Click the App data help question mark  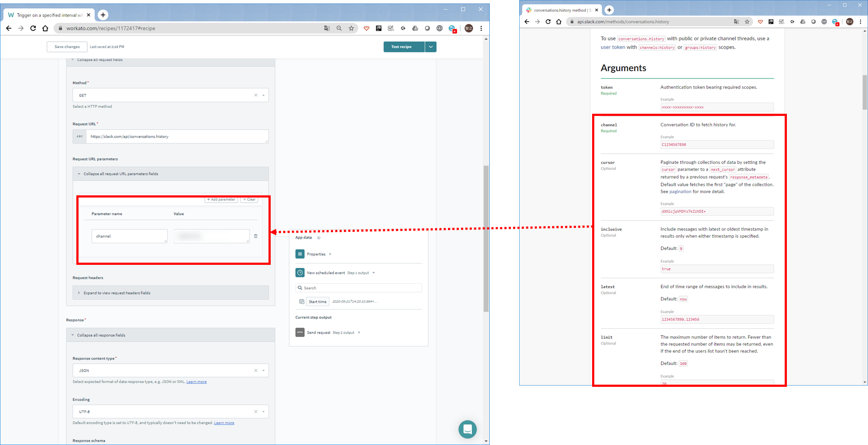point(319,237)
